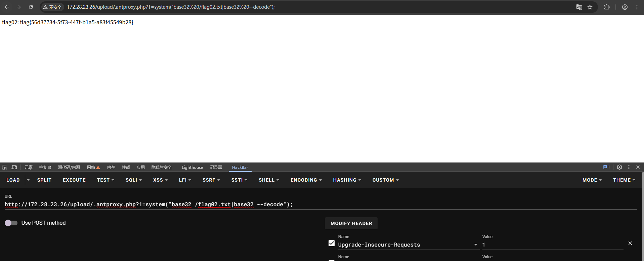The image size is (644, 261).
Task: Open the XSS dropdown menu
Action: click(160, 180)
